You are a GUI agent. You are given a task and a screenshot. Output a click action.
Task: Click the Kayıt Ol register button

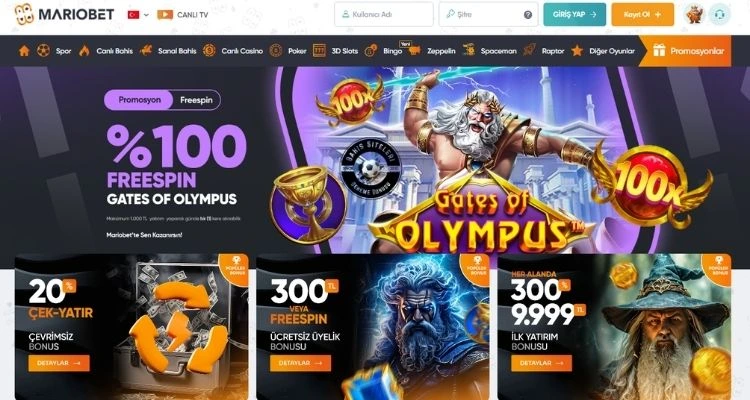[x=642, y=14]
